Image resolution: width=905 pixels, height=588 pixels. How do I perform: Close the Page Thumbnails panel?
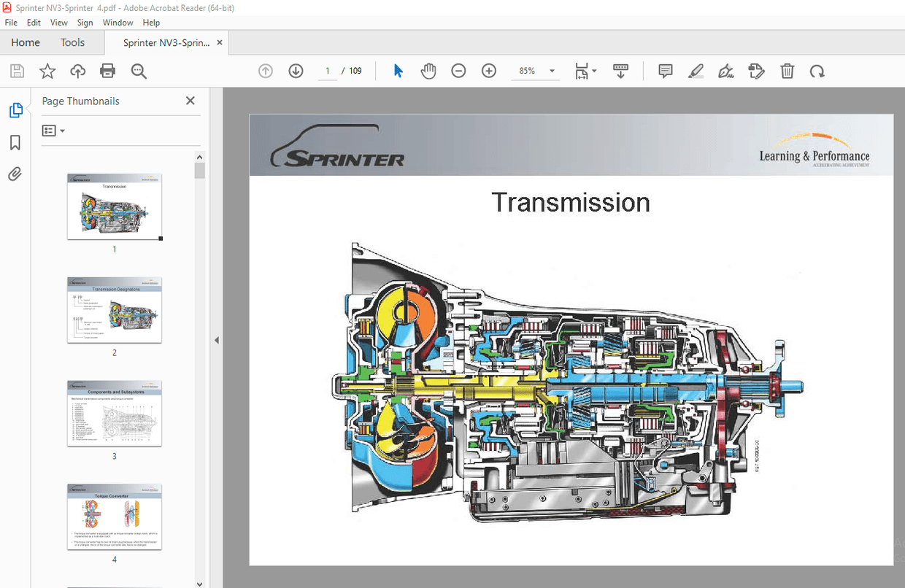(190, 100)
